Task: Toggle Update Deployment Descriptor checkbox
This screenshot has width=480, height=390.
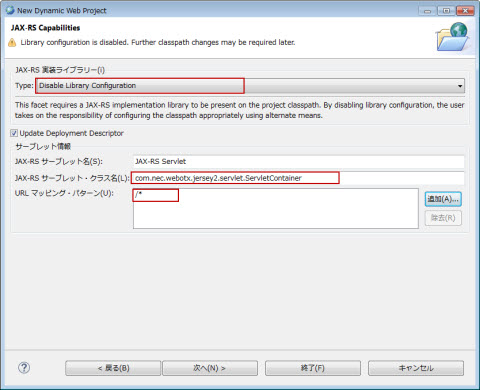Action: click(14, 133)
